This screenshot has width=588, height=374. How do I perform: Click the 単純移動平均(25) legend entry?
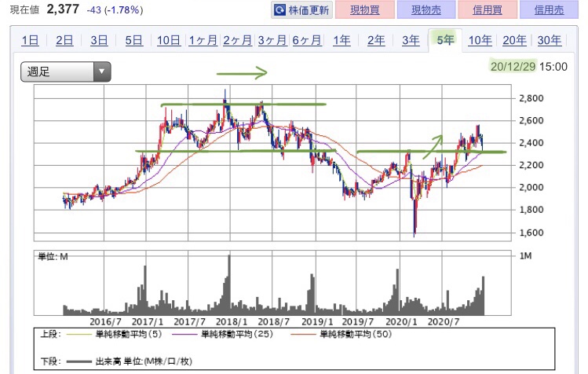tap(222, 334)
